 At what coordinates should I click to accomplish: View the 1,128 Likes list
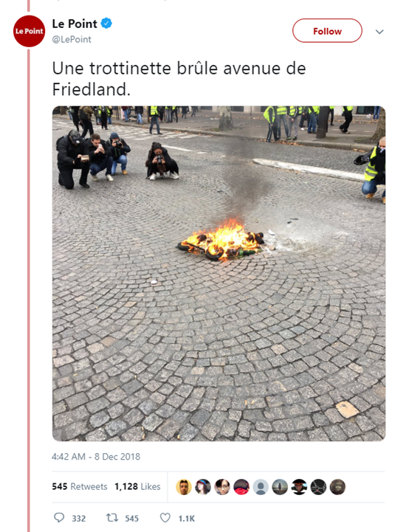click(137, 486)
